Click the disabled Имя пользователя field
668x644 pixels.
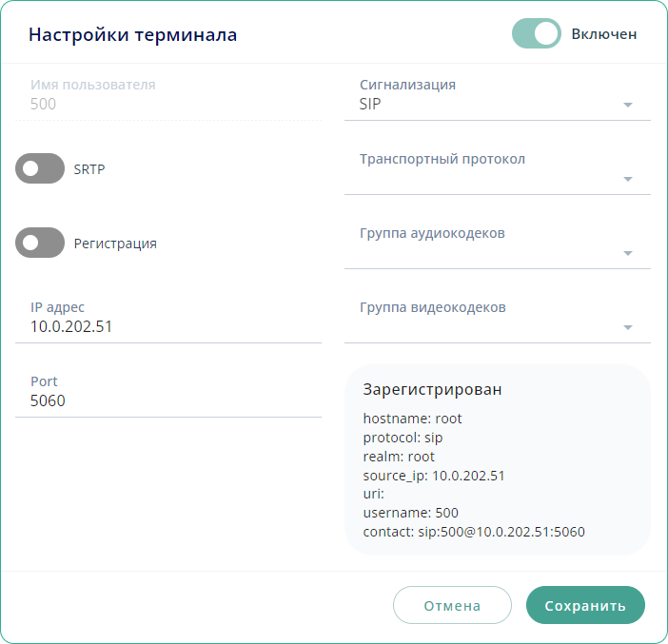point(167,104)
